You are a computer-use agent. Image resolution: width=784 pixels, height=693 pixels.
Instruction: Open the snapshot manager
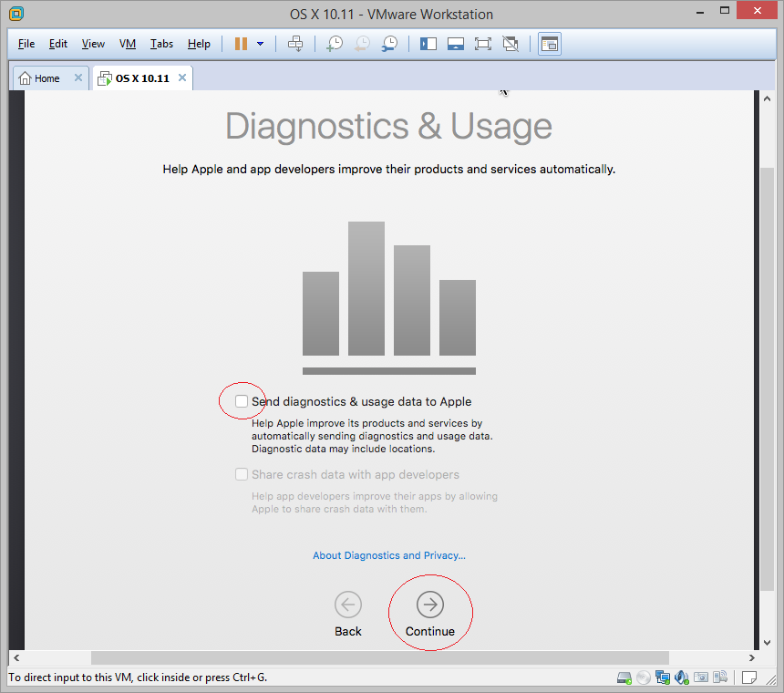coord(389,44)
